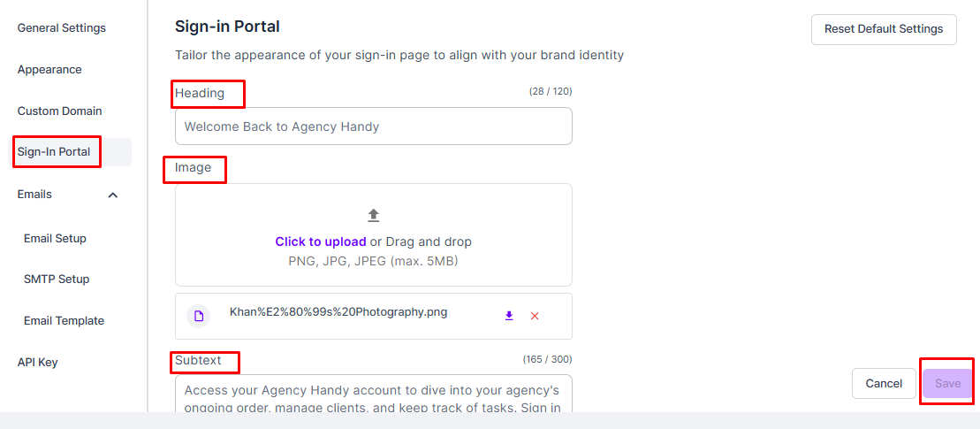Download the Khan Photography image file
Image resolution: width=980 pixels, height=429 pixels.
[509, 316]
